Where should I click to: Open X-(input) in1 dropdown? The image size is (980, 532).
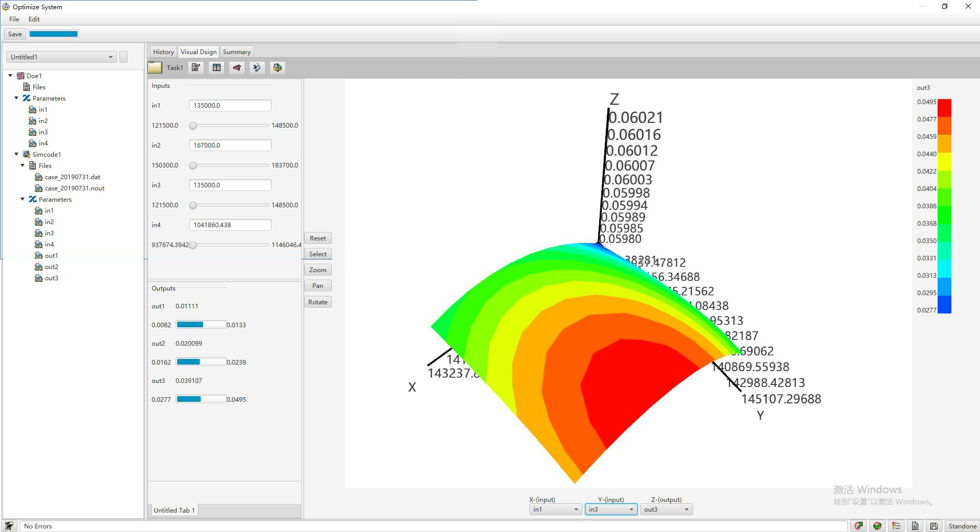click(x=555, y=509)
